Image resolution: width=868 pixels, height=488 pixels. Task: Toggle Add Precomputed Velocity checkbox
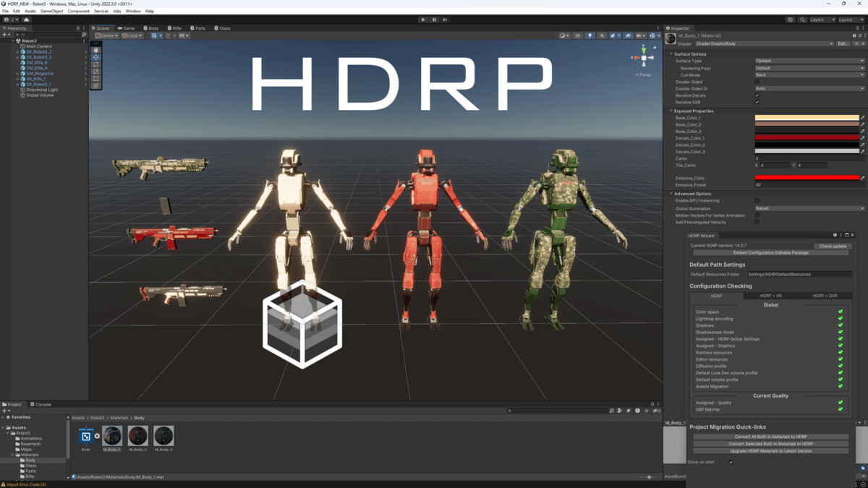coord(757,222)
